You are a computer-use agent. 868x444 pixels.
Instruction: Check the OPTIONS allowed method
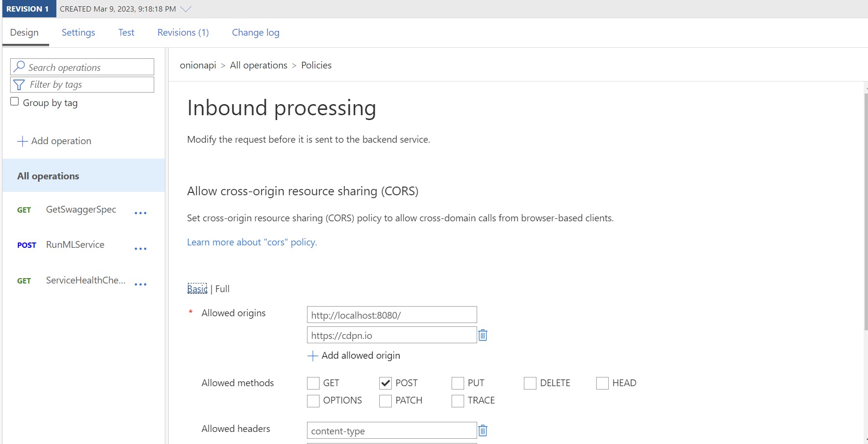click(x=313, y=401)
